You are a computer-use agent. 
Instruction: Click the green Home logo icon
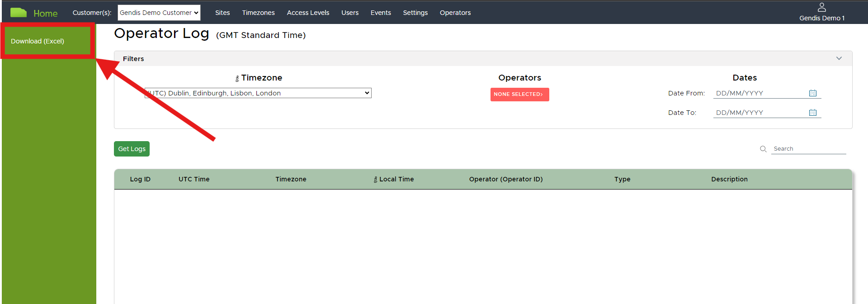pyautogui.click(x=19, y=13)
